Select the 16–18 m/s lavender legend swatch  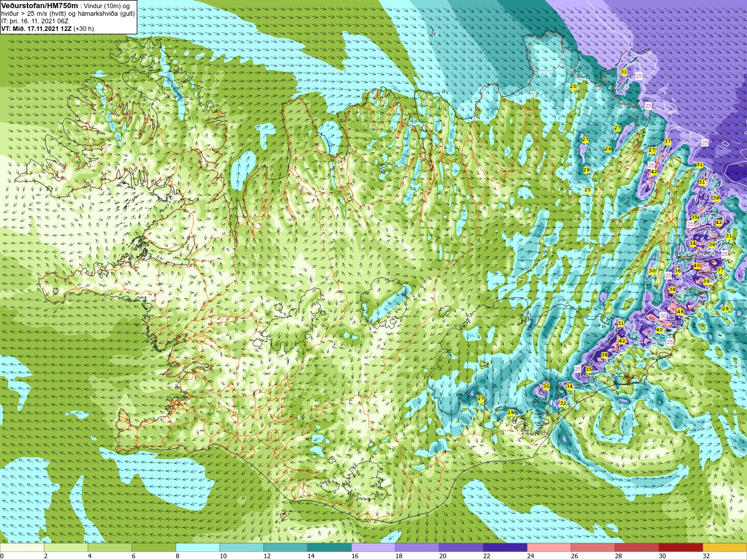click(373, 548)
